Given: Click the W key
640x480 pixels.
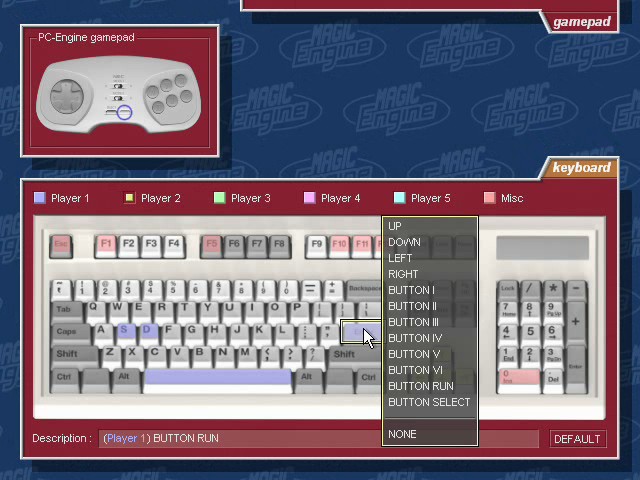Looking at the screenshot, I should pos(117,310).
